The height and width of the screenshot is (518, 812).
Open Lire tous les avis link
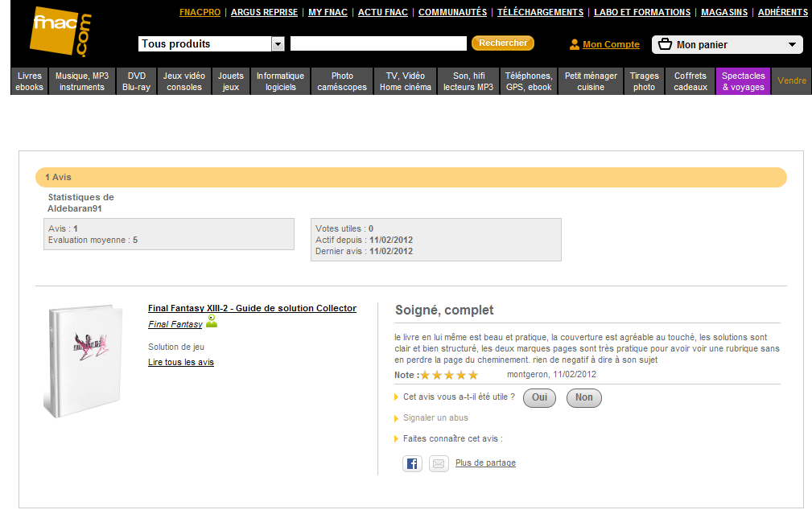pyautogui.click(x=181, y=363)
